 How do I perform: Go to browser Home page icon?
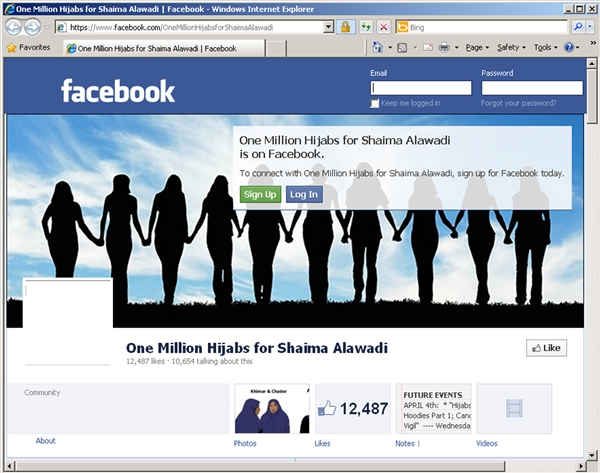tap(378, 47)
